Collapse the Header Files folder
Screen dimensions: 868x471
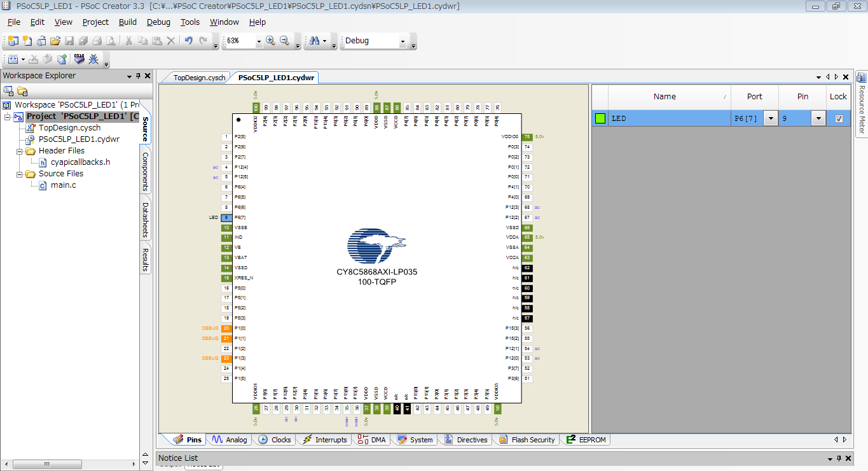tap(20, 151)
